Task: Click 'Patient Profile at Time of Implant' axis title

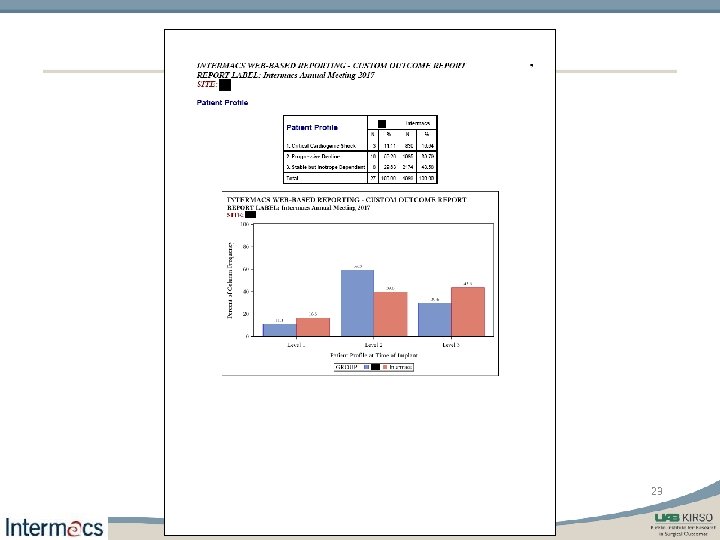Action: (374, 355)
